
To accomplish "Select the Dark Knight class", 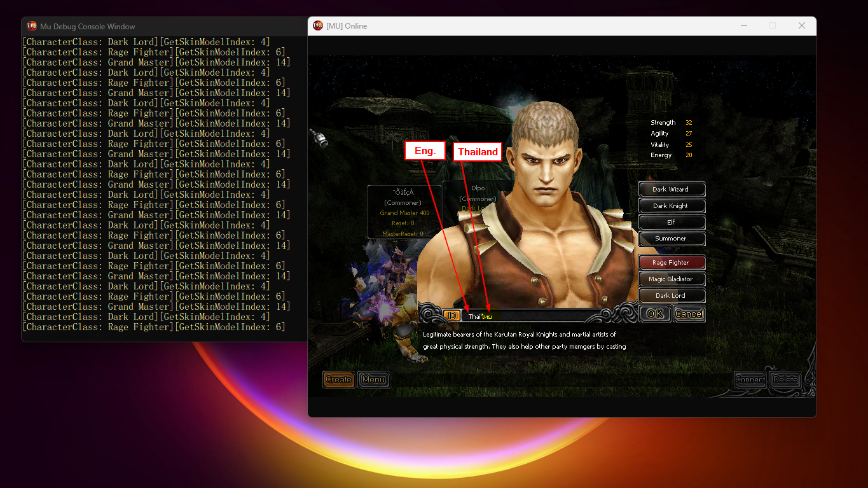I will pyautogui.click(x=672, y=206).
